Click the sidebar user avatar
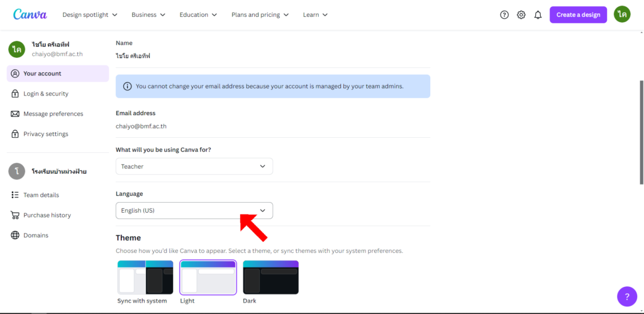The height and width of the screenshot is (314, 644). [x=17, y=49]
